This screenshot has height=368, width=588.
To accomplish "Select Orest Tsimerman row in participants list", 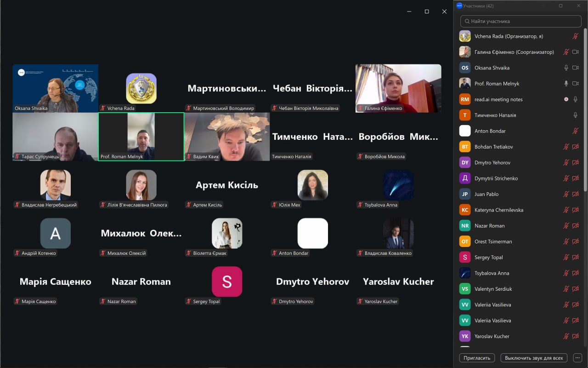I will [x=493, y=241].
